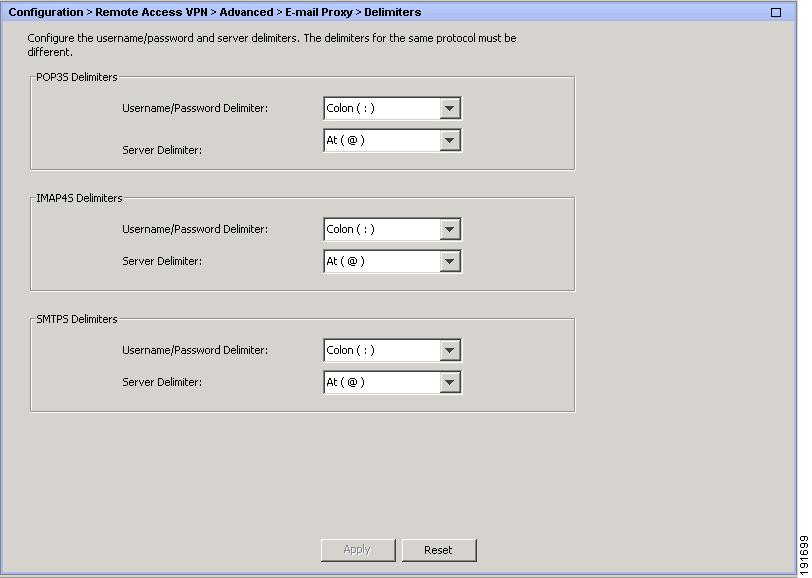Click the Reset button
This screenshot has width=812, height=578.
click(x=439, y=550)
